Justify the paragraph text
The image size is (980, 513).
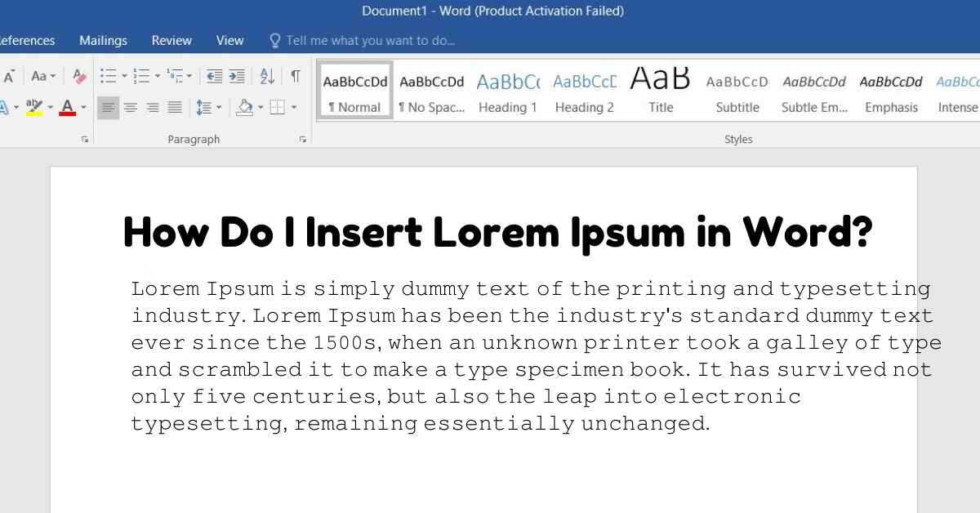click(175, 107)
